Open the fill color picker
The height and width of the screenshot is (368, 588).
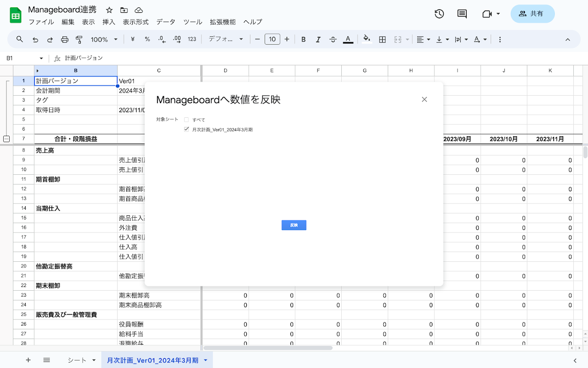(367, 40)
